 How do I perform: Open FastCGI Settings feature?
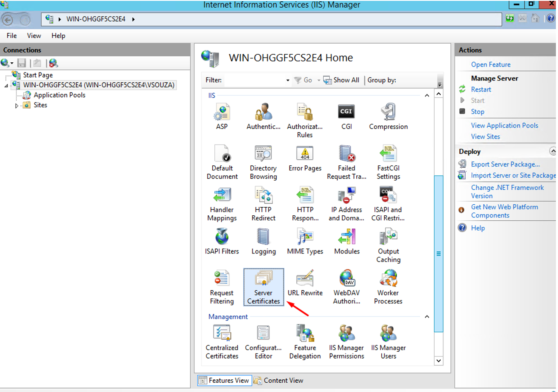388,162
